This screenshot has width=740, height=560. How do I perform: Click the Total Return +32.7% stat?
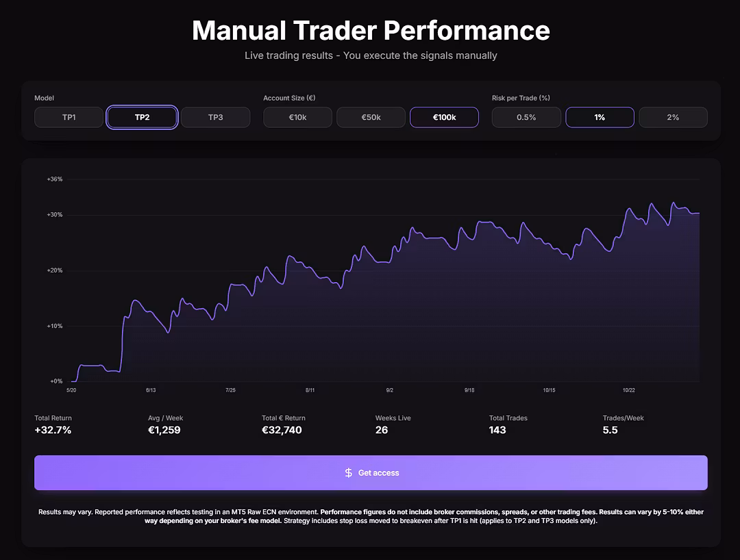(53, 430)
